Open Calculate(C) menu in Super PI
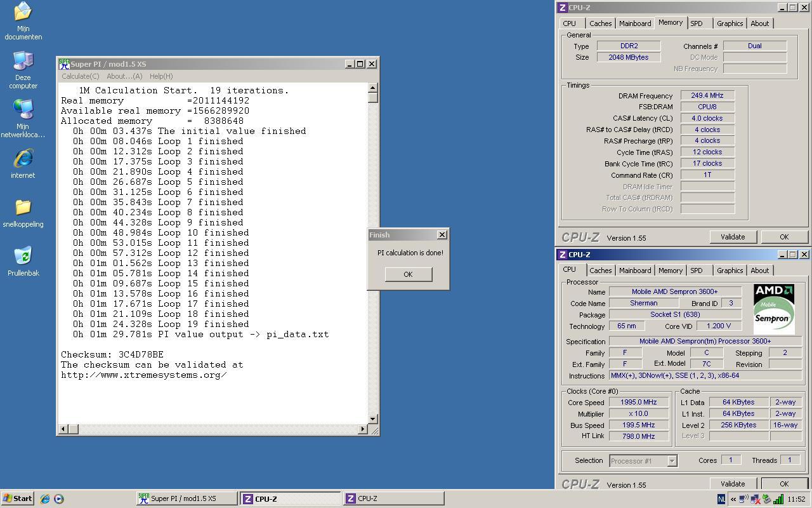This screenshot has width=812, height=508. 80,76
